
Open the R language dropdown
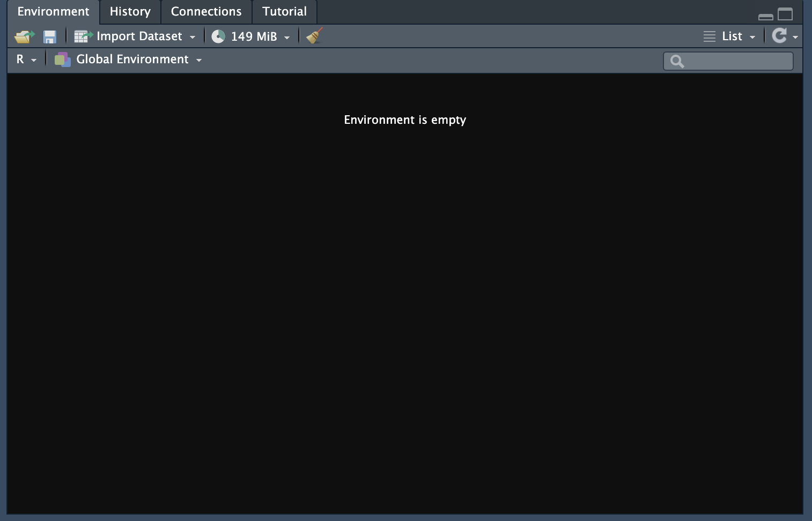coord(33,59)
